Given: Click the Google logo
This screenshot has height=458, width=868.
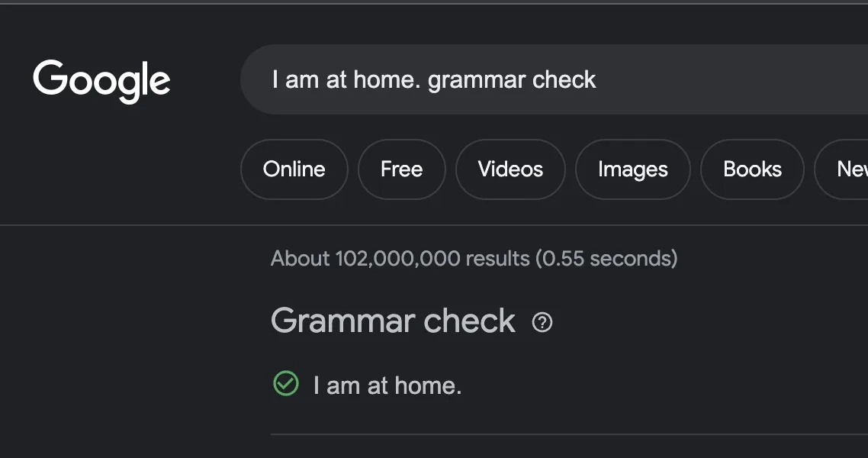Looking at the screenshot, I should click(101, 80).
